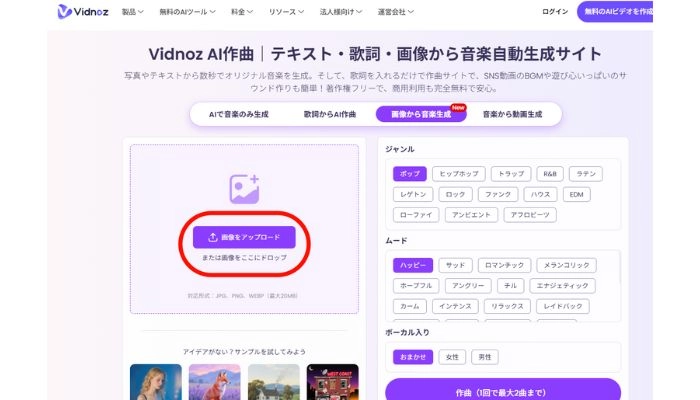Viewport: 700px width, 400px height.
Task: Click the image-plus upload icon
Action: tap(244, 189)
